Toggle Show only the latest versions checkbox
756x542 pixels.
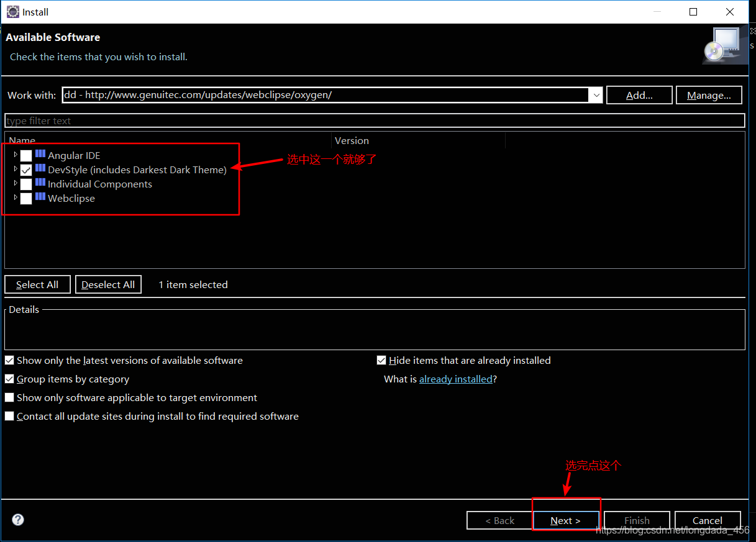pyautogui.click(x=9, y=360)
